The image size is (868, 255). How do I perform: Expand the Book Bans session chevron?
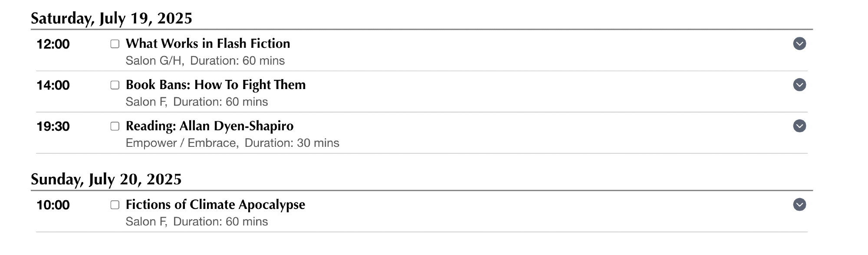799,85
